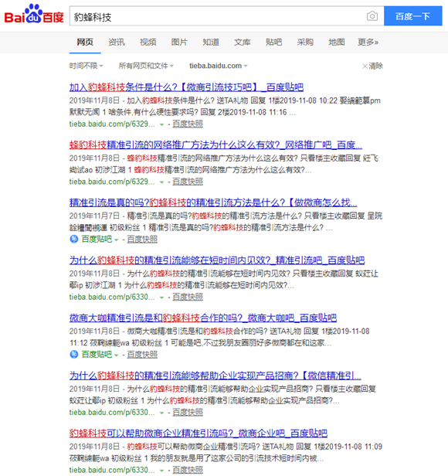Click tieba.baidu.com URL under 微商企业精准引流 result
Screen dimensions: 448x476
pos(112,470)
